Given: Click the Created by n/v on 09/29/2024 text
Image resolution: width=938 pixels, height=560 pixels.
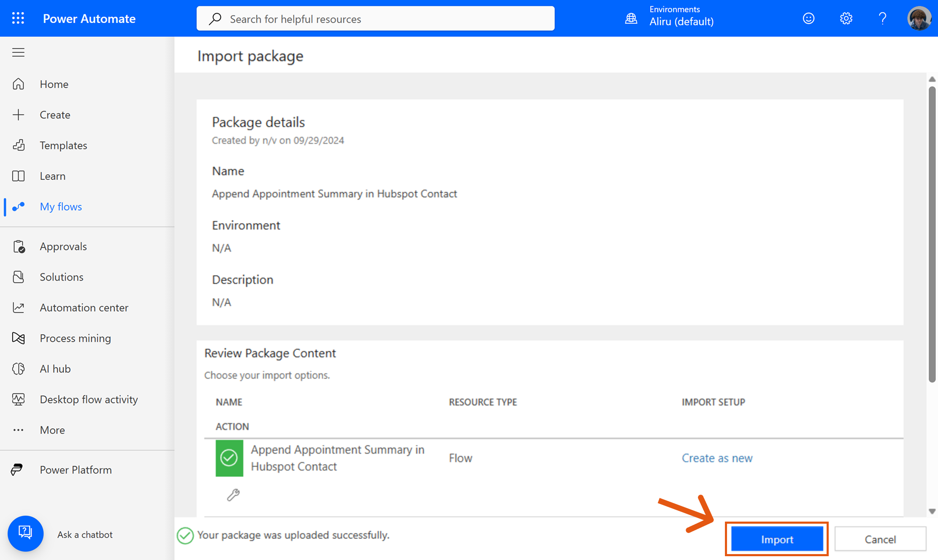Looking at the screenshot, I should [278, 141].
